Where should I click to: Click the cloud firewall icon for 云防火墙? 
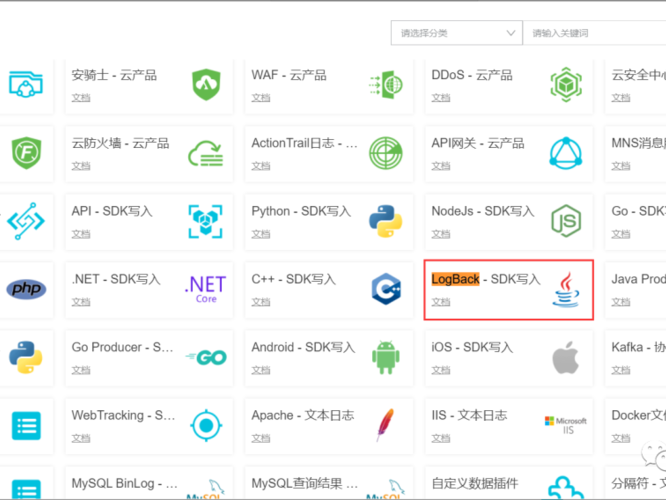(206, 153)
